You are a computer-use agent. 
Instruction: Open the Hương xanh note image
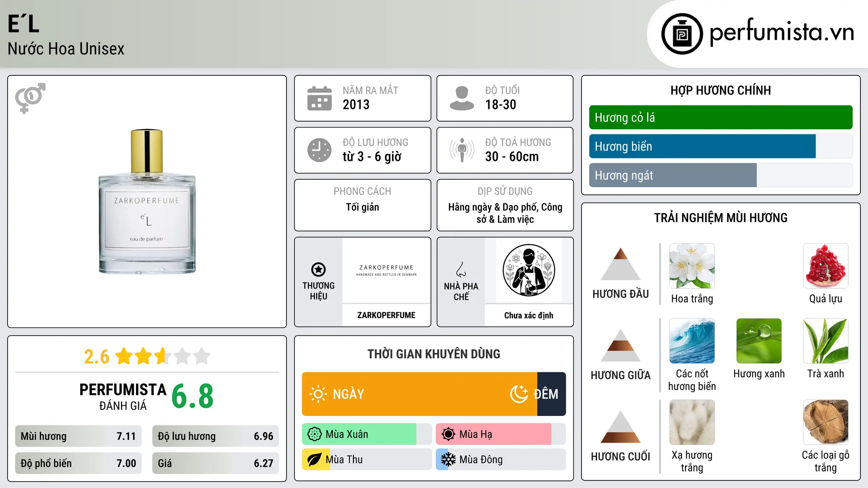click(x=759, y=341)
